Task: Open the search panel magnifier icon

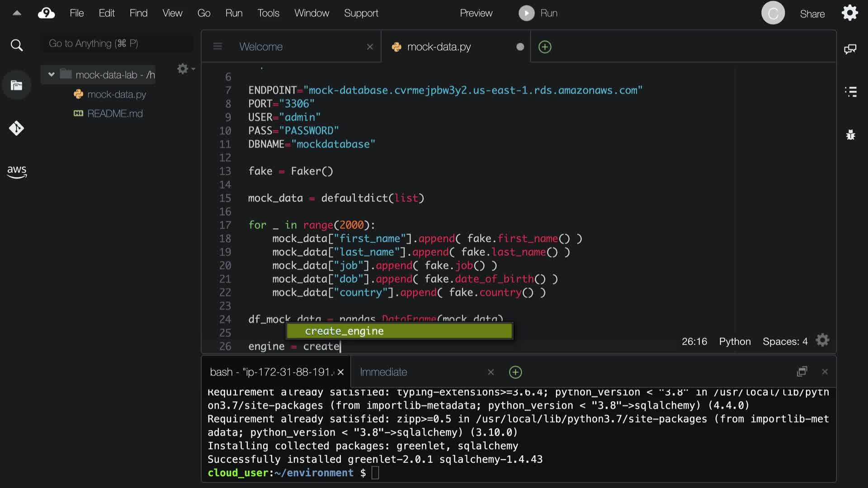Action: [x=17, y=45]
